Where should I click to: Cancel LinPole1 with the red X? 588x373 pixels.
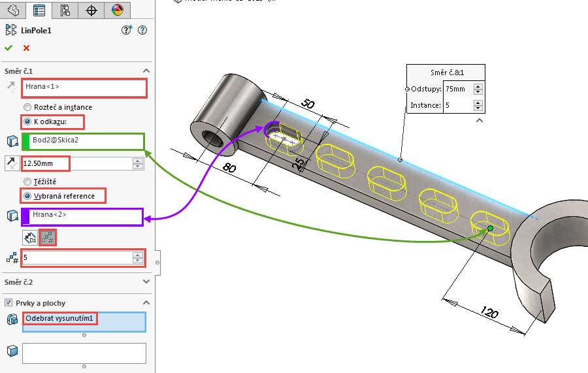(x=26, y=48)
